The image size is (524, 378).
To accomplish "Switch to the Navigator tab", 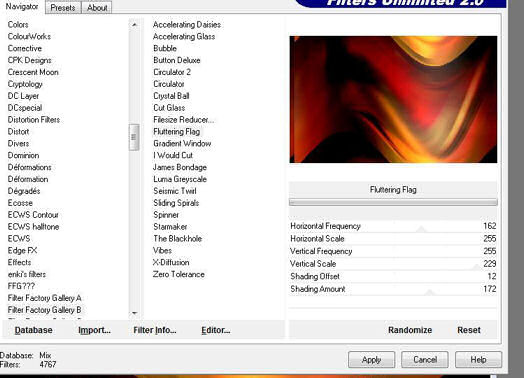I will point(22,6).
